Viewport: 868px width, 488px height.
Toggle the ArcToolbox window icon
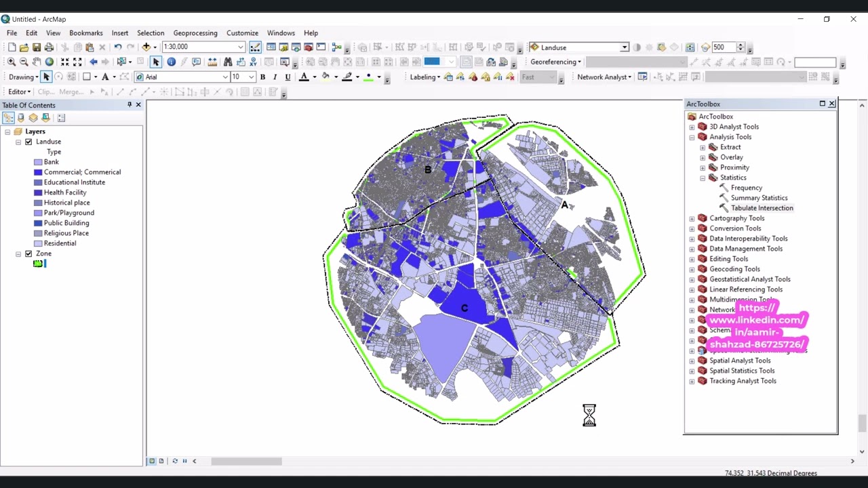[308, 47]
